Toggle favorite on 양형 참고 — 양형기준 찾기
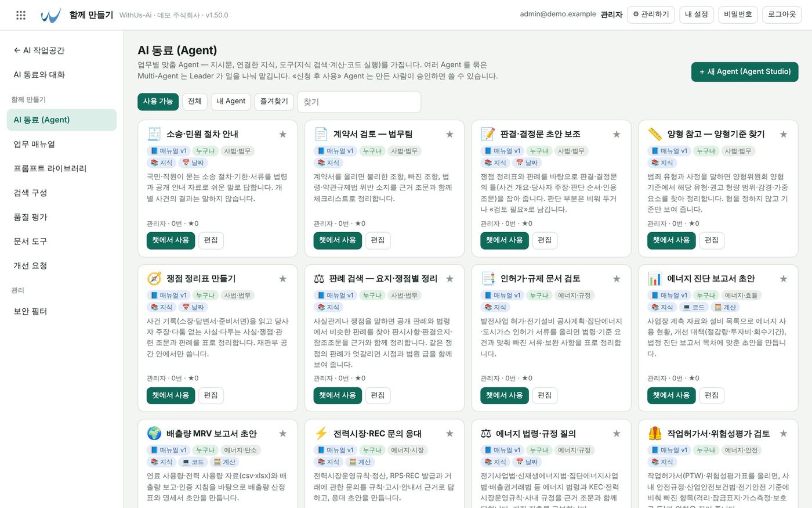The height and width of the screenshot is (508, 812). [x=784, y=134]
